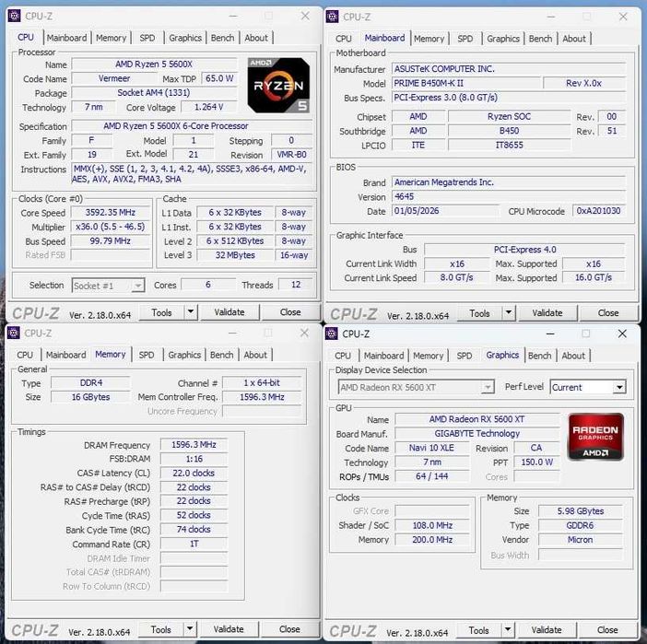The image size is (647, 644).
Task: Open the Bench tab in the CPU window
Action: (x=222, y=38)
